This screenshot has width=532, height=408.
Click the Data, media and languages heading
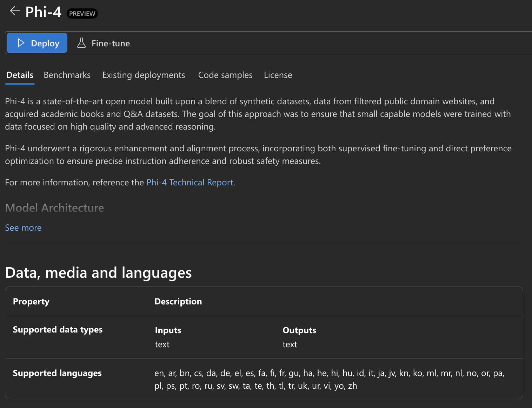coord(99,273)
